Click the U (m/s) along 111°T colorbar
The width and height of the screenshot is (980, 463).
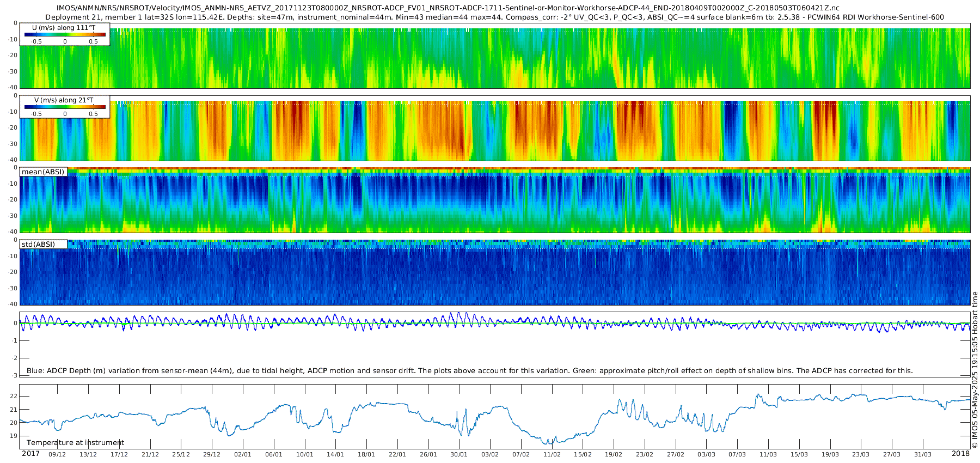point(65,34)
